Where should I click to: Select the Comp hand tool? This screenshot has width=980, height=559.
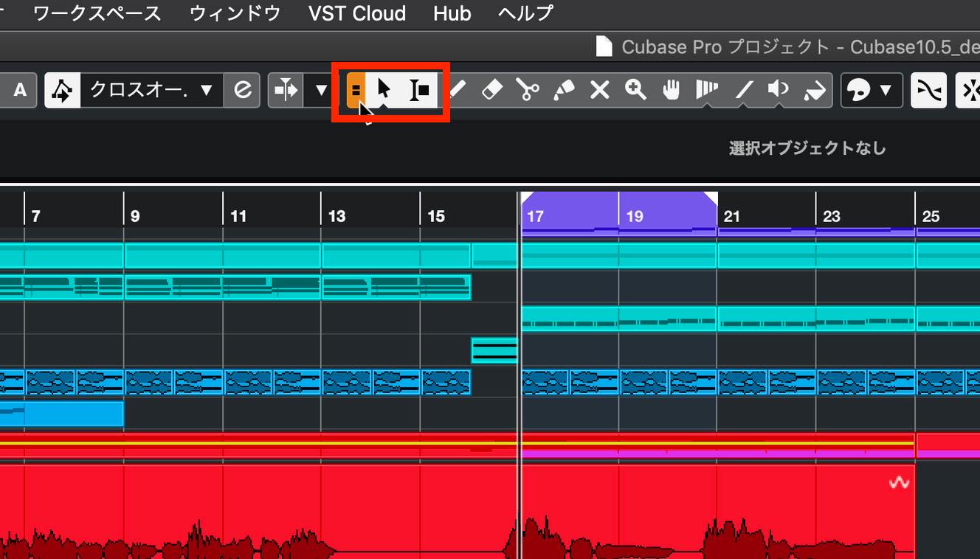pyautogui.click(x=671, y=90)
